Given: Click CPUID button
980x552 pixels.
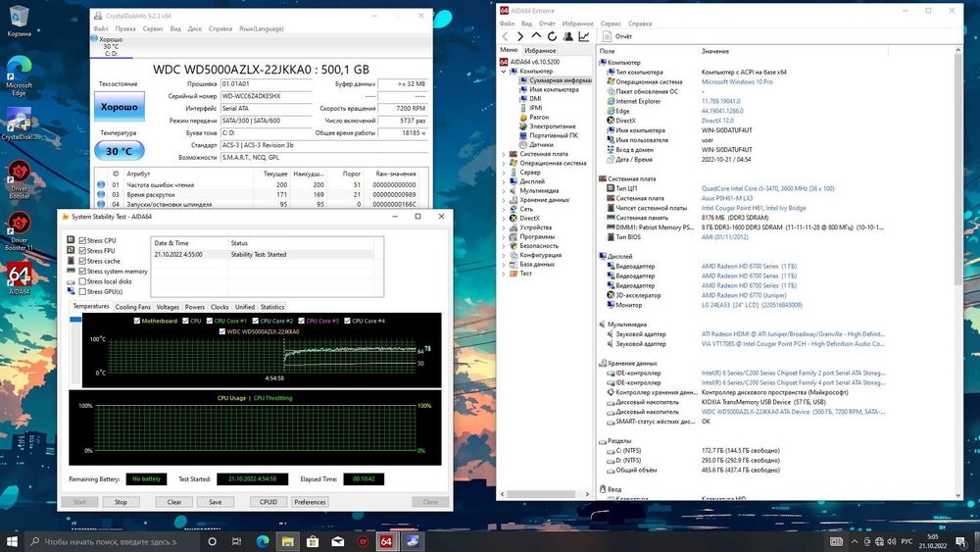Looking at the screenshot, I should [269, 502].
